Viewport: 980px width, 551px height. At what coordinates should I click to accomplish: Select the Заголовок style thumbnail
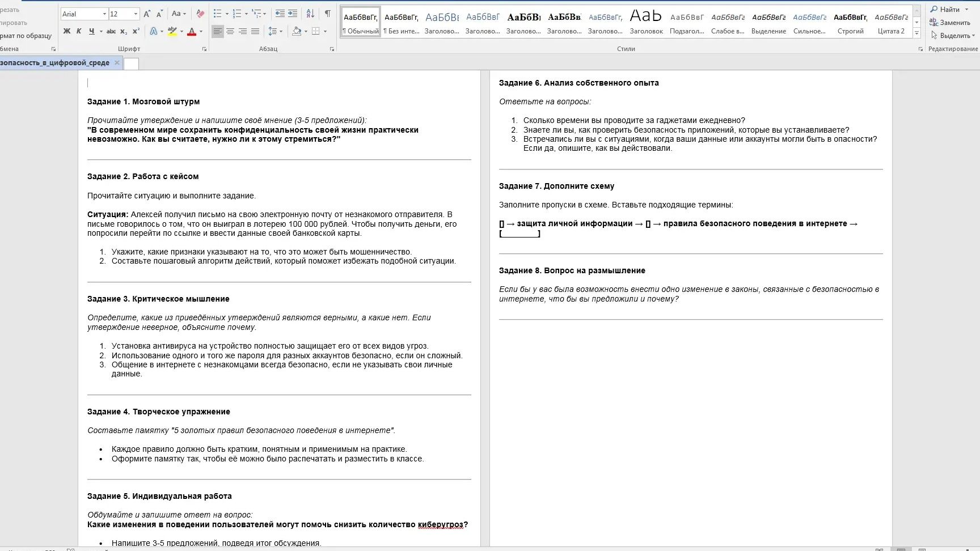click(646, 22)
